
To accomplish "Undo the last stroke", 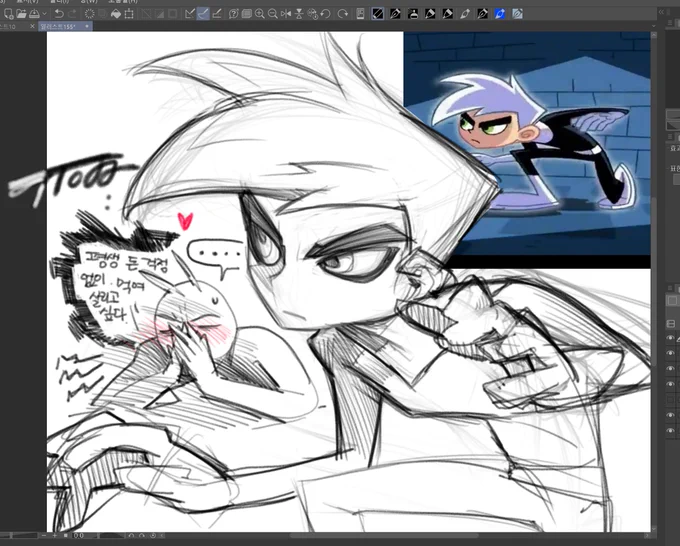I will coord(59,14).
